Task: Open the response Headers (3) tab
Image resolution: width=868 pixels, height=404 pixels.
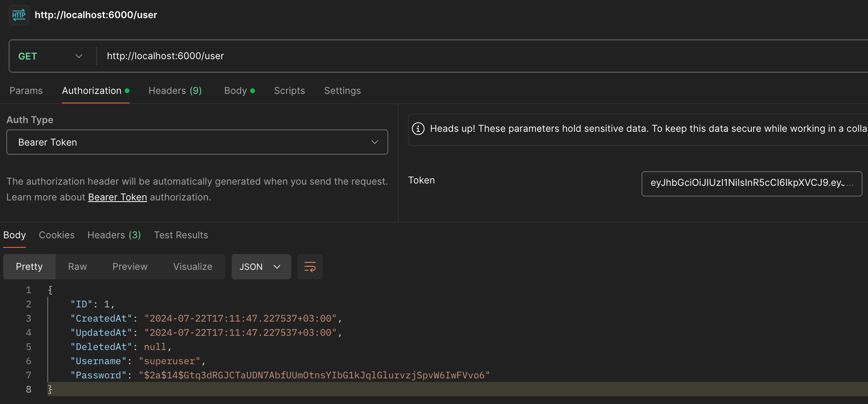Action: 114,235
